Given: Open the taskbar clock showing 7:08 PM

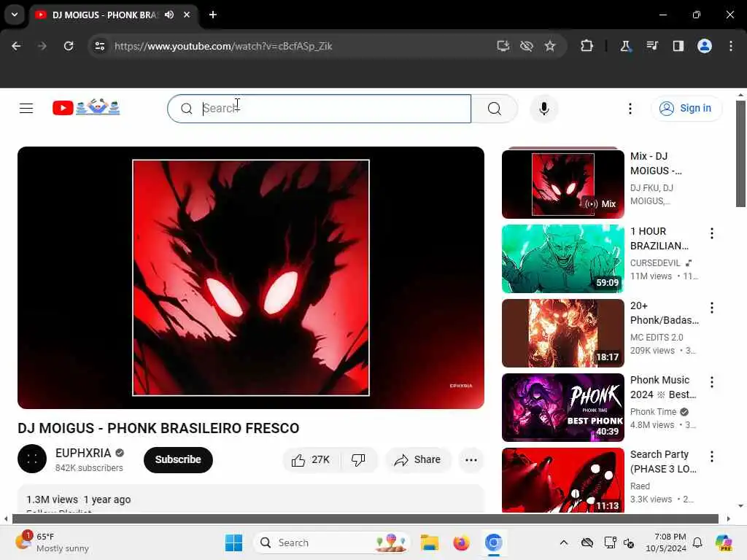Looking at the screenshot, I should coord(666,542).
